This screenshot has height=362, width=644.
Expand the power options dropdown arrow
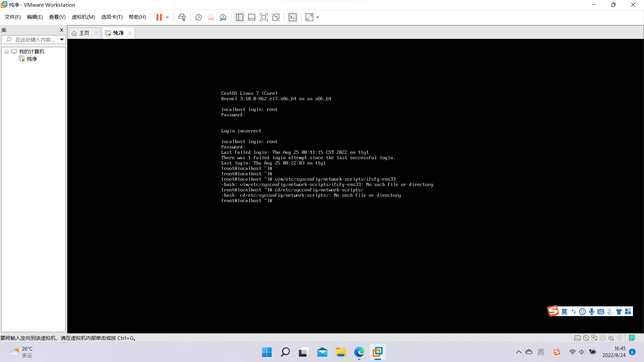[x=167, y=17]
